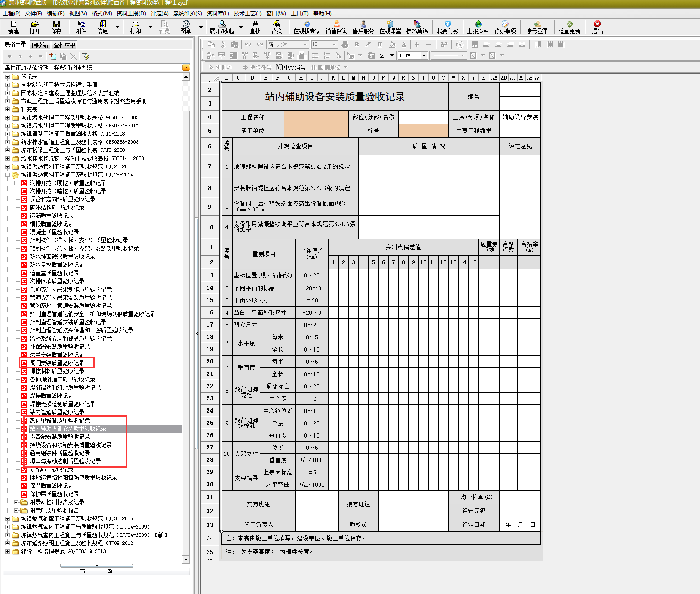Click the add-table icon in tree toolbar
The height and width of the screenshot is (594, 700).
click(x=53, y=56)
